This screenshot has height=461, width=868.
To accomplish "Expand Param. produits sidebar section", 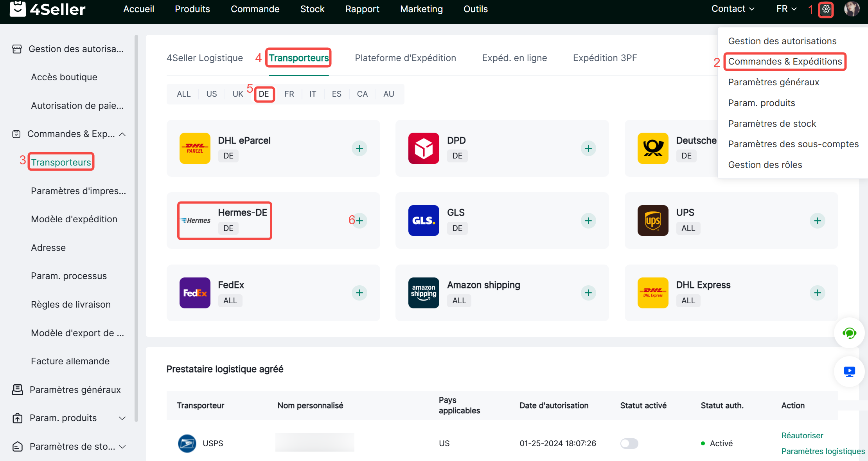I will [x=122, y=418].
